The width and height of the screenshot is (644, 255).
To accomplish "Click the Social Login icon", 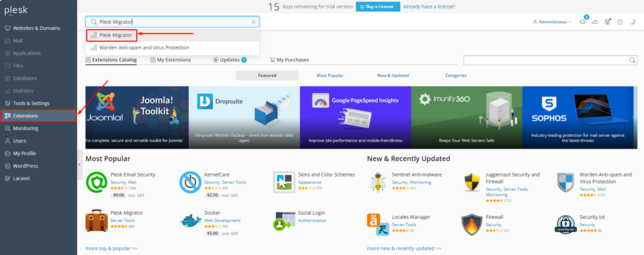I will pos(284,221).
